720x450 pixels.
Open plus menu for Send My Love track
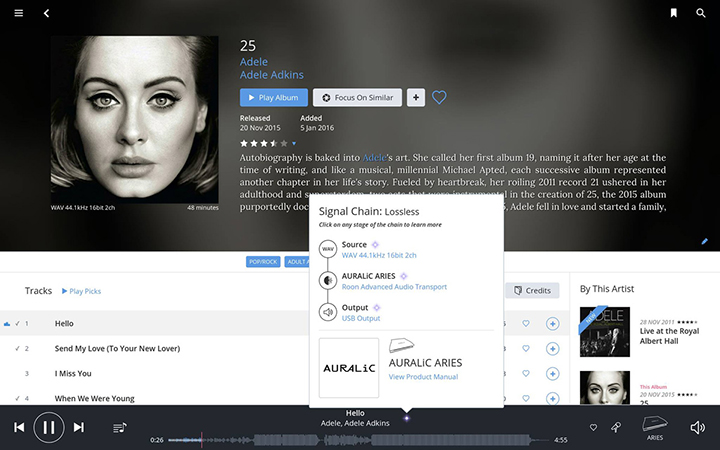(x=552, y=349)
